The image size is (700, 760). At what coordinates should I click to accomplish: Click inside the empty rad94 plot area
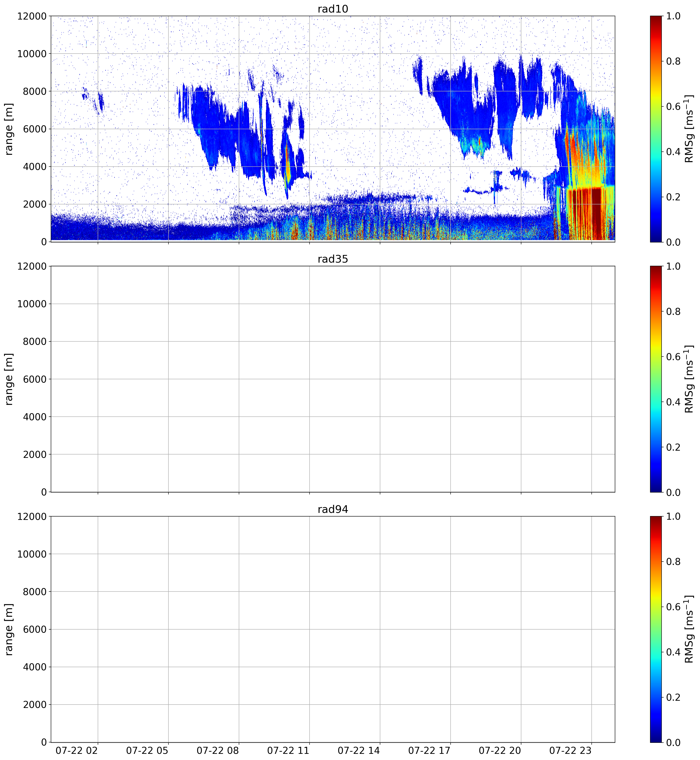tap(332, 629)
